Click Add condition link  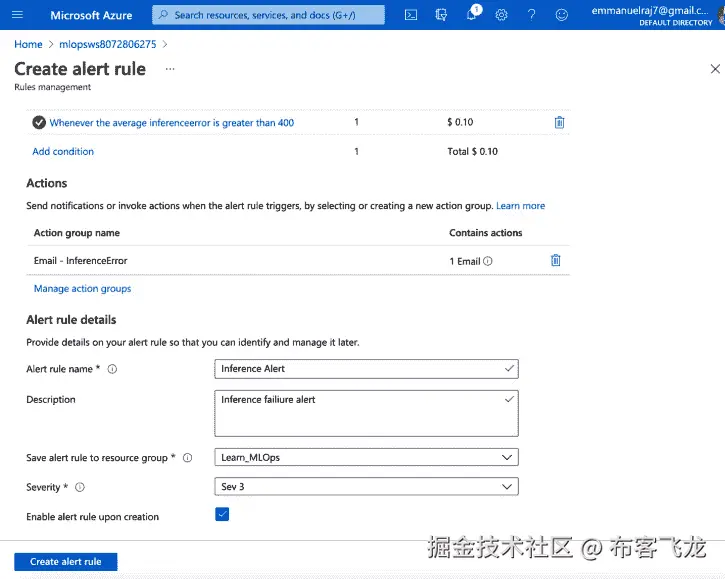[x=63, y=151]
